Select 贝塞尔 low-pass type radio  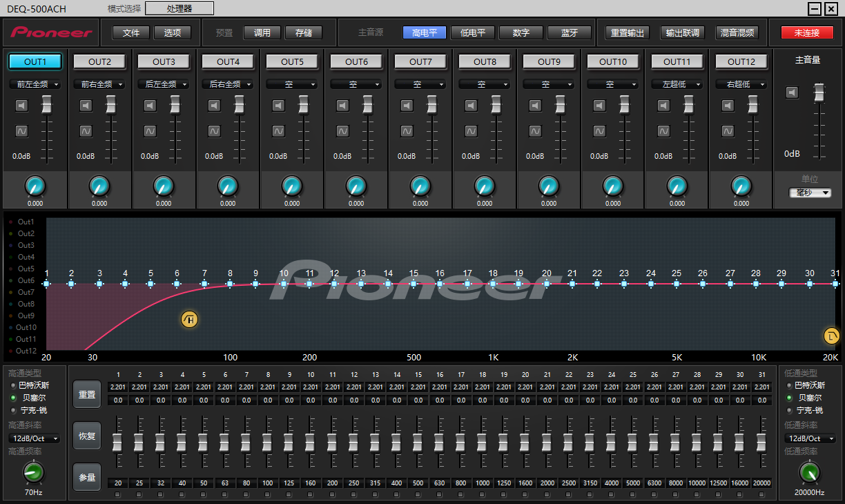click(788, 398)
